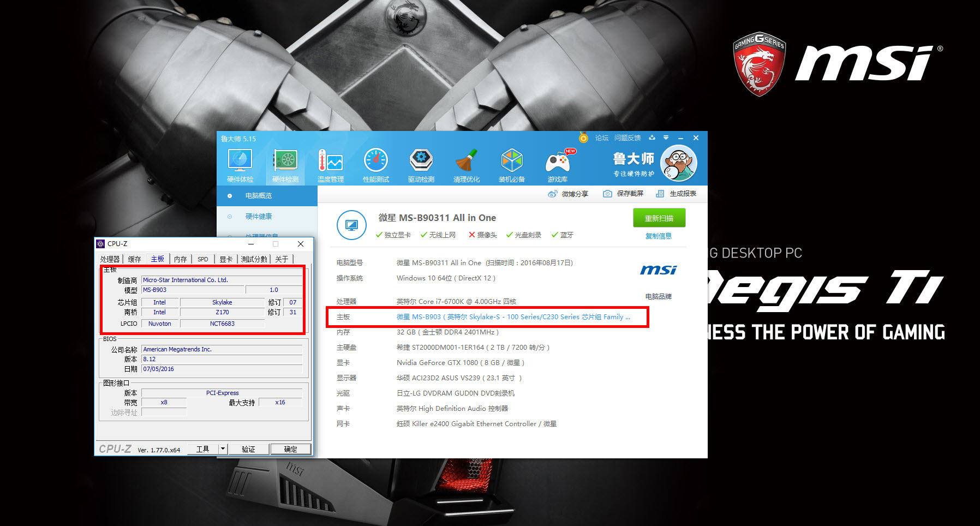Image resolution: width=980 pixels, height=526 pixels.
Task: Click the gold medal icon in 鲁大师 title bar
Action: click(583, 138)
